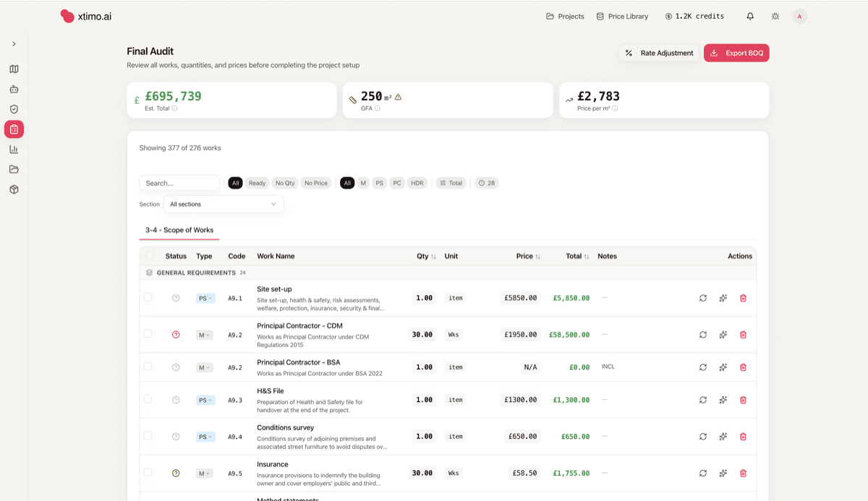Screen dimensions: 868x501
Task: Filter works by Ready status
Action: coord(258,183)
